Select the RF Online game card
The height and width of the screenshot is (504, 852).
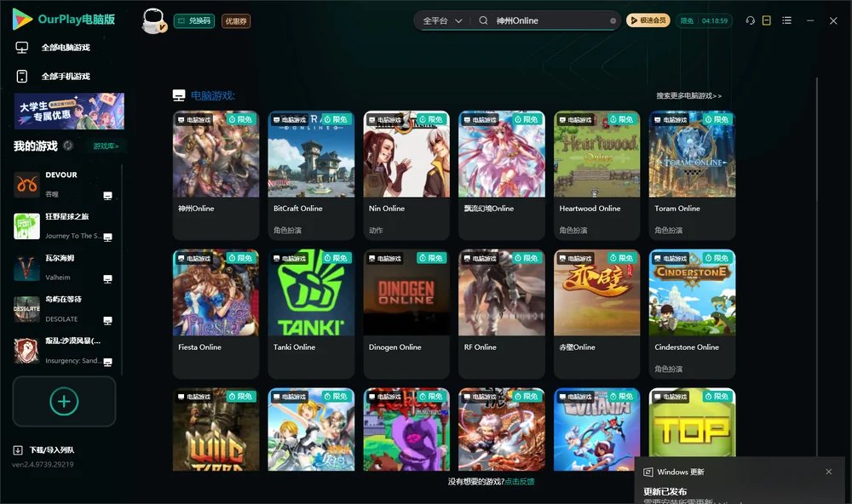coord(502,314)
